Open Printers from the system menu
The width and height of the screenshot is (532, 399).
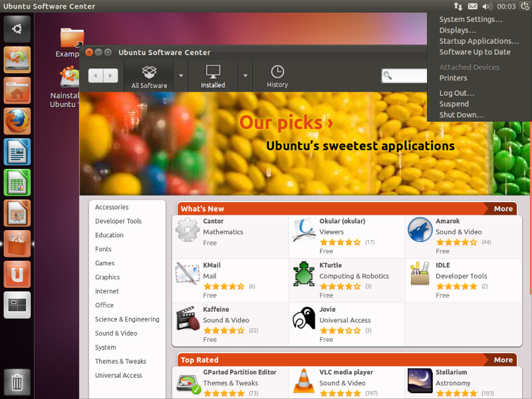pos(454,78)
